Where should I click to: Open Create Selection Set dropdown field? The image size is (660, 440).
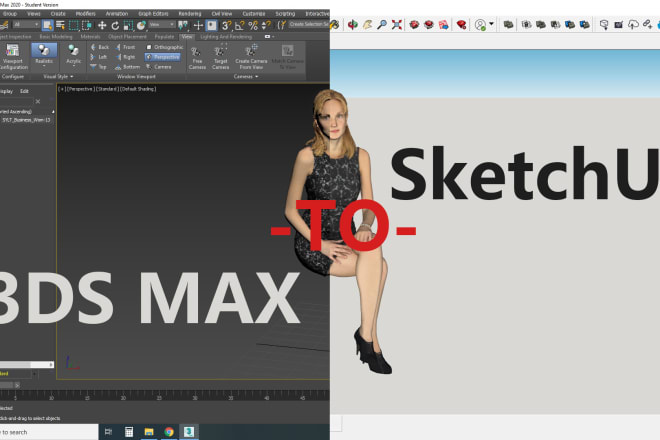click(x=309, y=24)
